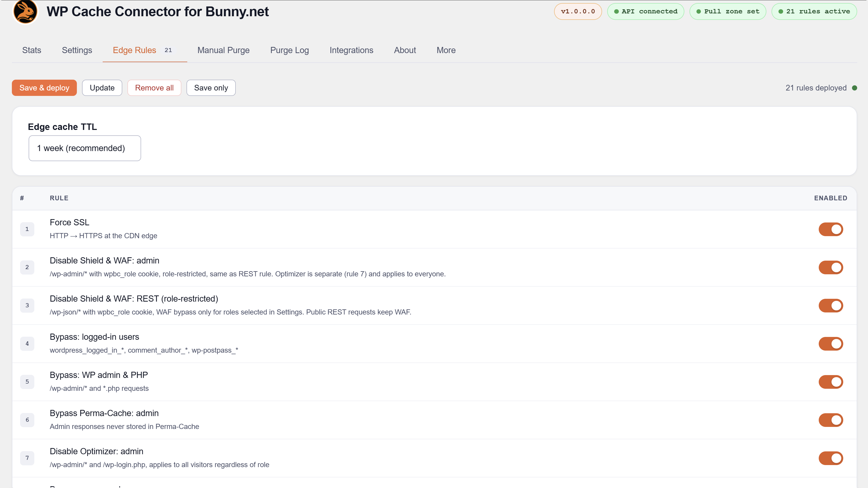Toggle Disable Optimizer: admin switch

(x=831, y=458)
